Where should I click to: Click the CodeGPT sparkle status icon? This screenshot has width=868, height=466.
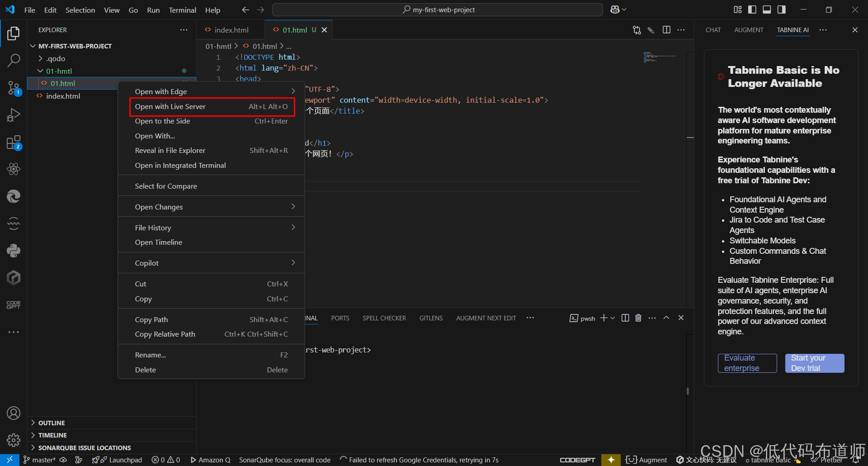pyautogui.click(x=611, y=460)
